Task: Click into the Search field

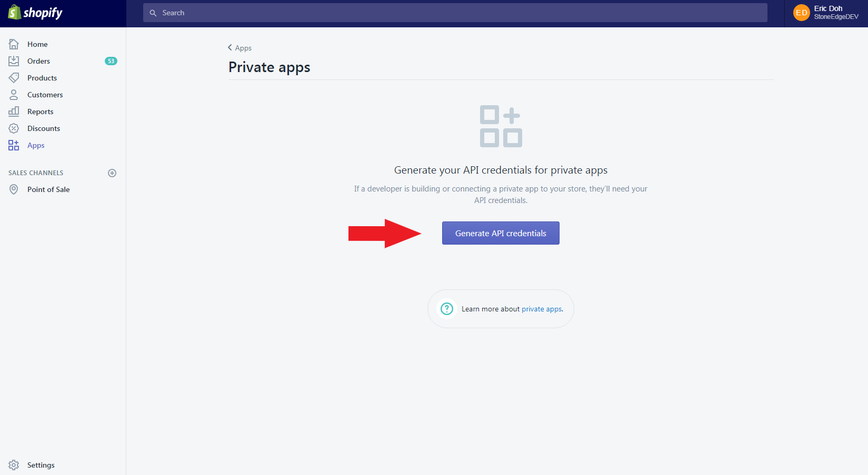Action: coord(455,13)
